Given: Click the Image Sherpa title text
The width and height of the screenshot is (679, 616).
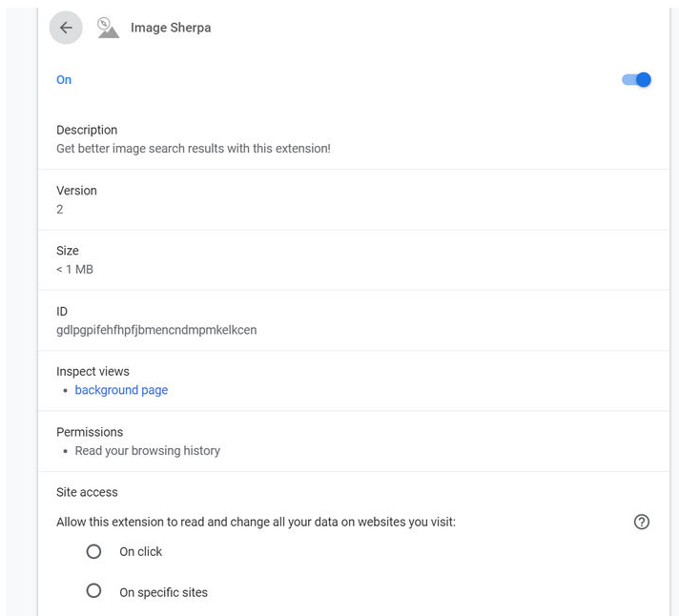Looking at the screenshot, I should coord(171,28).
